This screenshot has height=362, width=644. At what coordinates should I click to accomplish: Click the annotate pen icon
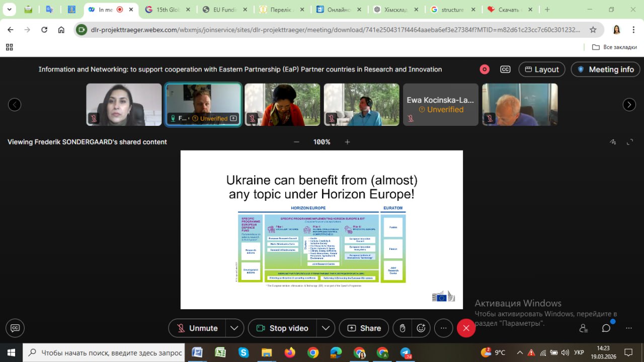612,142
